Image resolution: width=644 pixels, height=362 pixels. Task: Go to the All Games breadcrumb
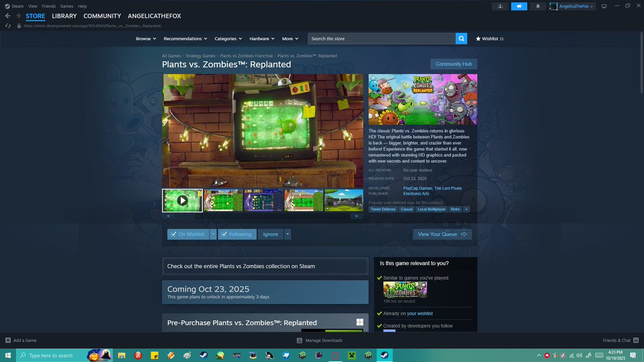click(171, 56)
